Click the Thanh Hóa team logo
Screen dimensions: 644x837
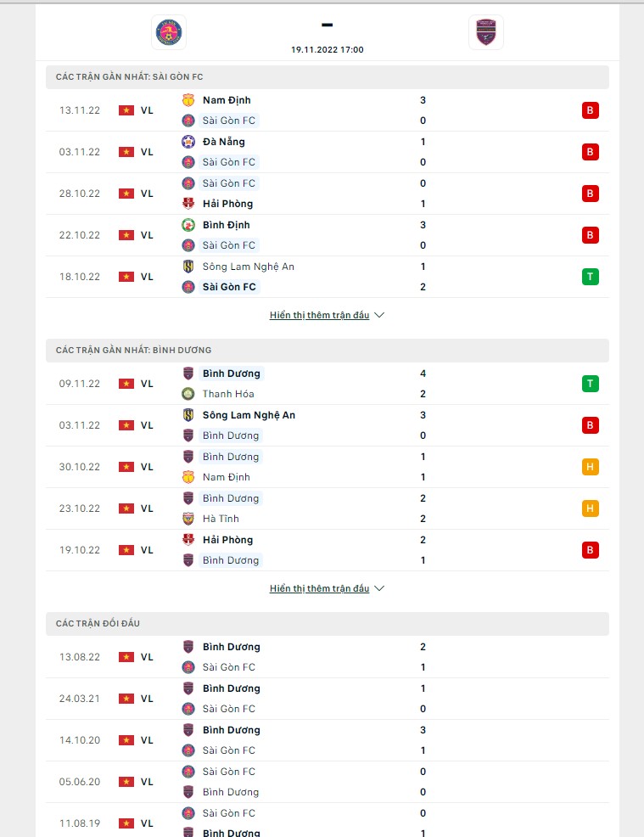click(188, 394)
